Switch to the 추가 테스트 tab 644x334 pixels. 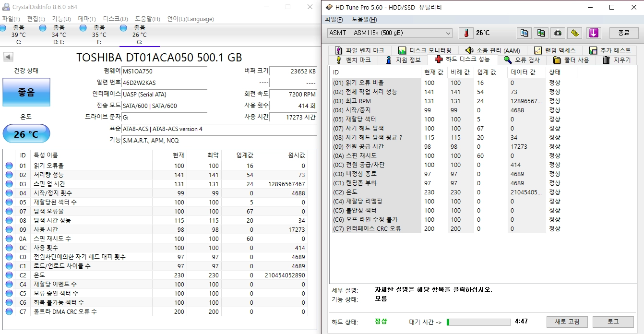[609, 50]
